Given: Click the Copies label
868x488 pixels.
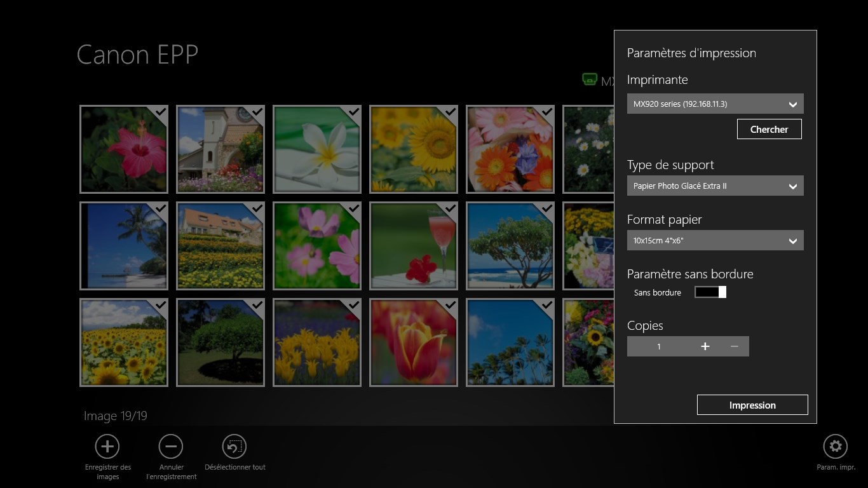Looking at the screenshot, I should [645, 325].
